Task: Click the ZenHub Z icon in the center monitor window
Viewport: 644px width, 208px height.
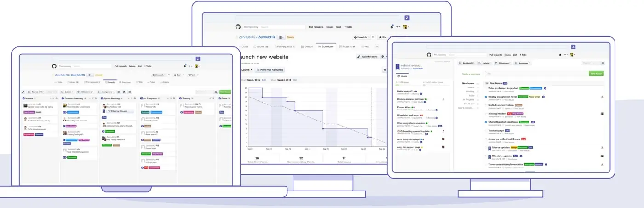Action: coord(407,18)
